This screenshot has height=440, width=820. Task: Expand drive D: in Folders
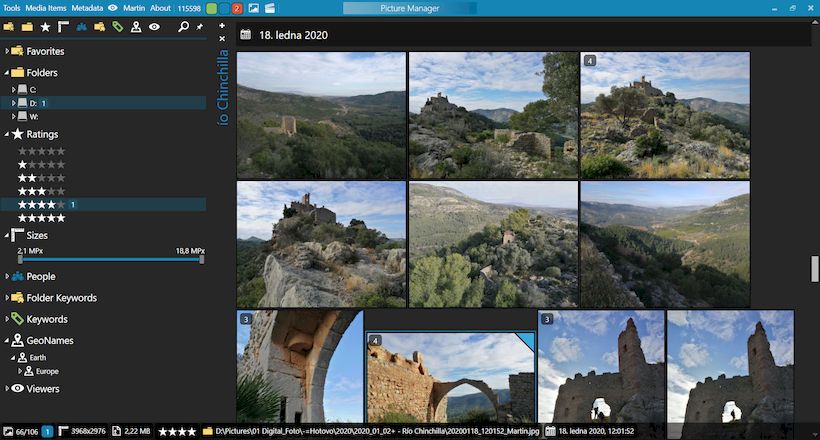pyautogui.click(x=14, y=103)
